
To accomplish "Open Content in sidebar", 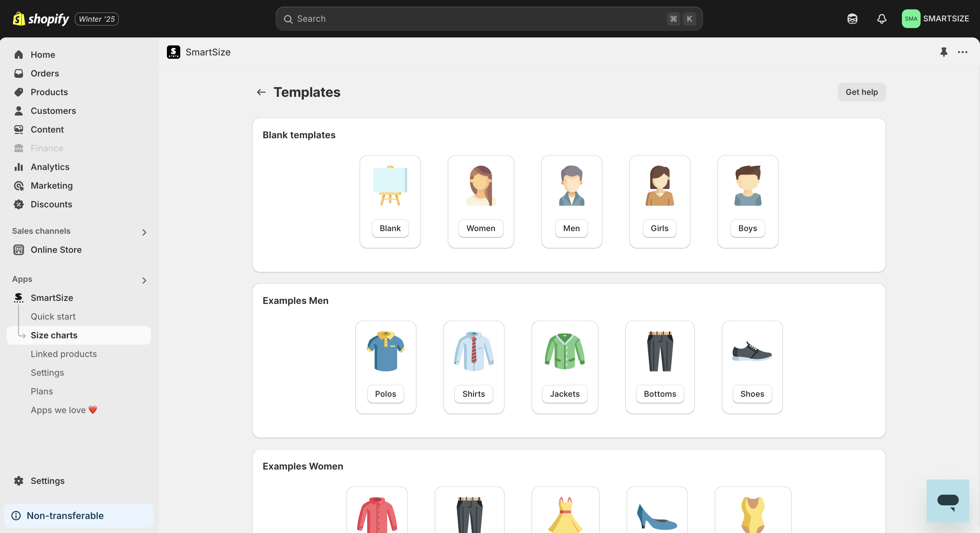I will point(79,130).
